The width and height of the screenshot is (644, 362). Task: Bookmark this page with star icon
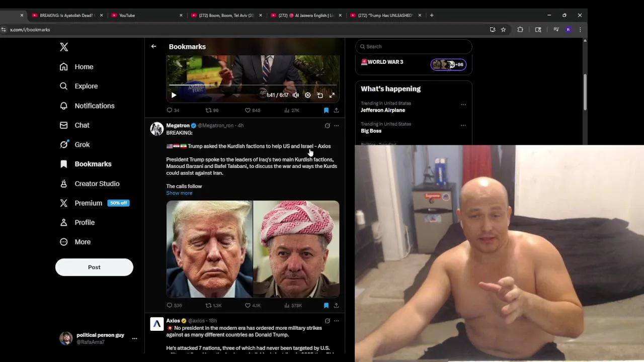tap(503, 30)
